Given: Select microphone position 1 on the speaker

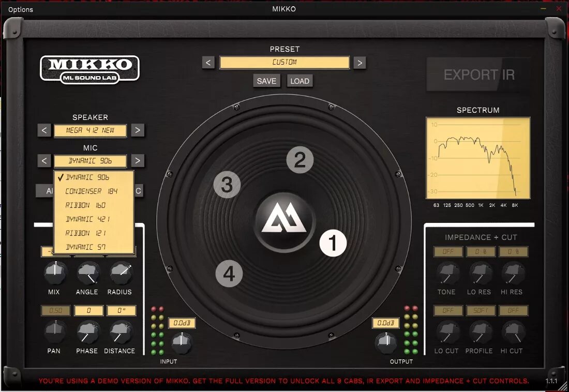Looking at the screenshot, I should point(333,243).
